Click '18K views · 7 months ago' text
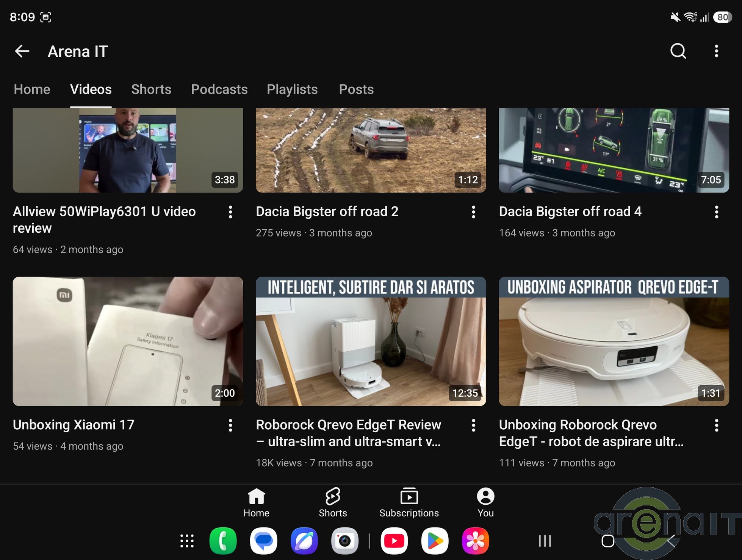 [x=314, y=463]
